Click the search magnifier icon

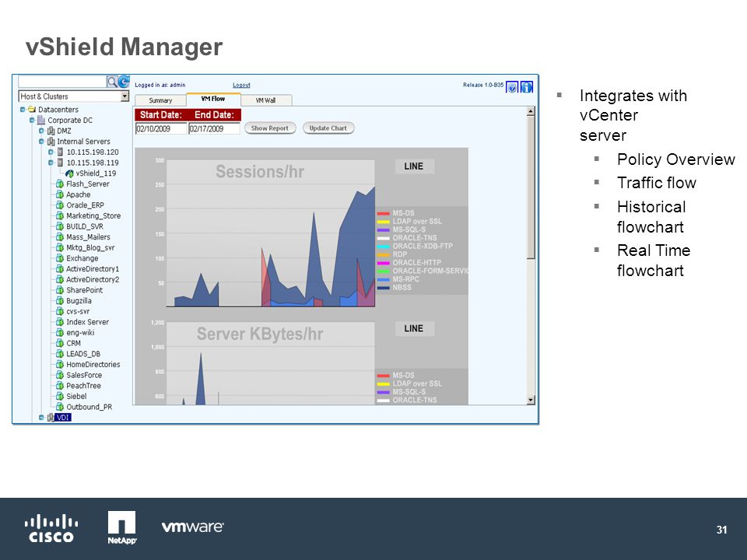click(112, 82)
